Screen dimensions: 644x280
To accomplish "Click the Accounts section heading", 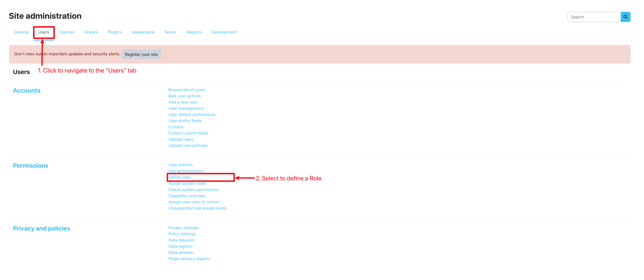I will point(27,90).
